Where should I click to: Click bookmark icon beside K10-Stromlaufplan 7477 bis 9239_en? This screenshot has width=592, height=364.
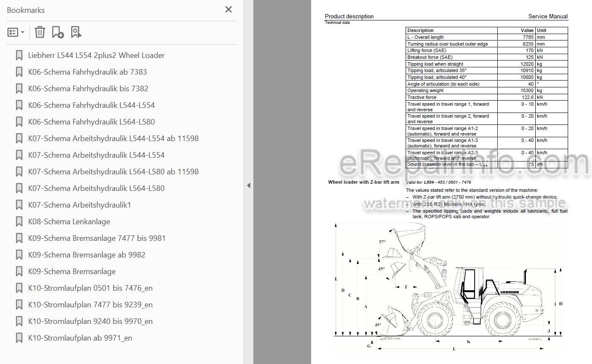coord(19,305)
